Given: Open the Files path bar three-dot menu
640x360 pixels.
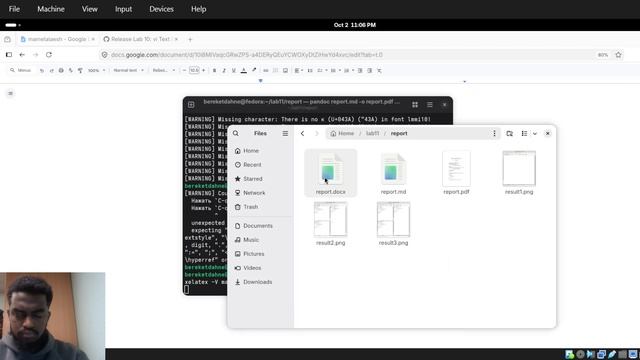Looking at the screenshot, I should coord(494,133).
